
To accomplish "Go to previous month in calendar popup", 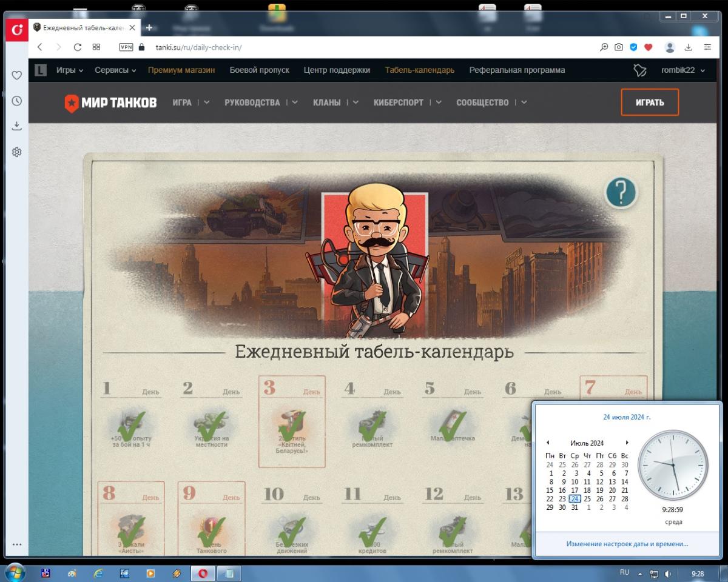I will coord(548,443).
